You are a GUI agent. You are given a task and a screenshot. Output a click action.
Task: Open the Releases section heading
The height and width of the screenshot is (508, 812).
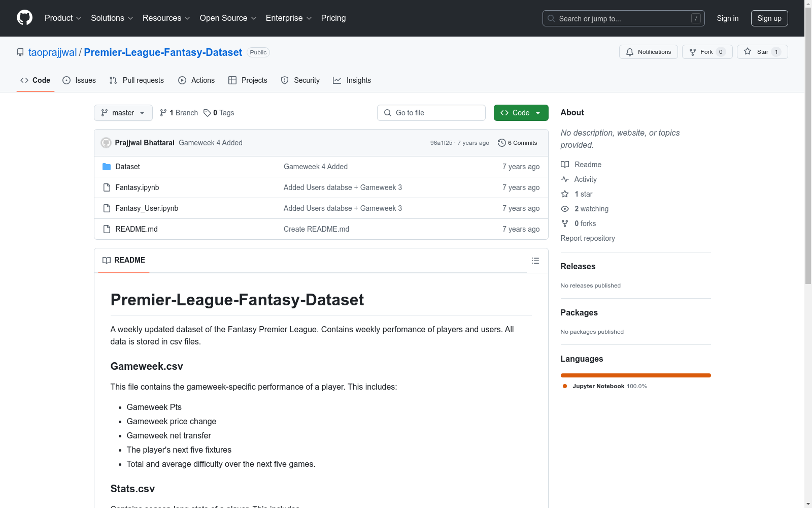pos(578,266)
